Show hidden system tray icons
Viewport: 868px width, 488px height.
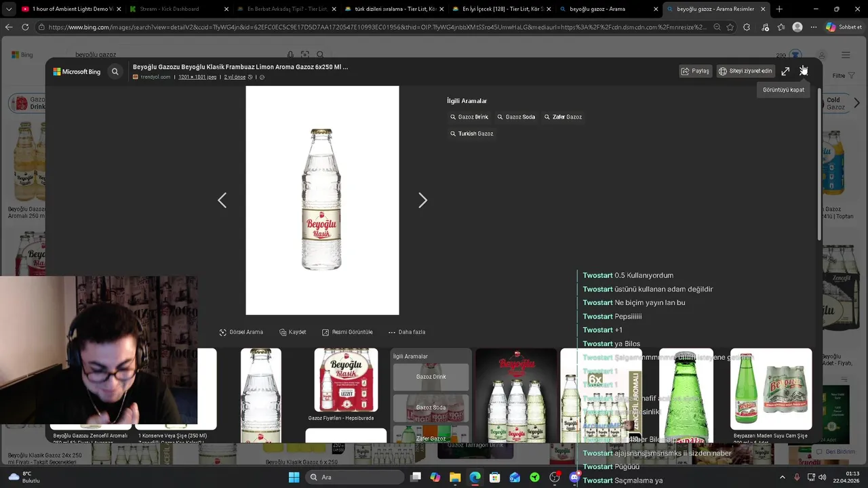pyautogui.click(x=782, y=477)
